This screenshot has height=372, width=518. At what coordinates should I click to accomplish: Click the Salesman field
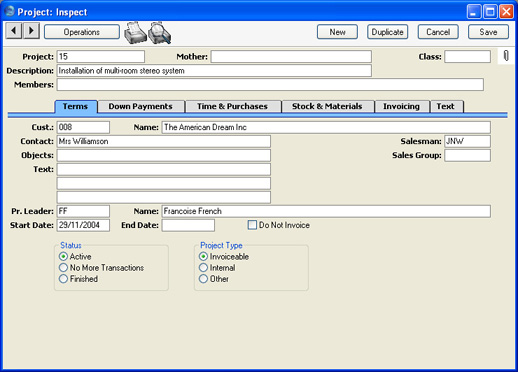pyautogui.click(x=467, y=141)
